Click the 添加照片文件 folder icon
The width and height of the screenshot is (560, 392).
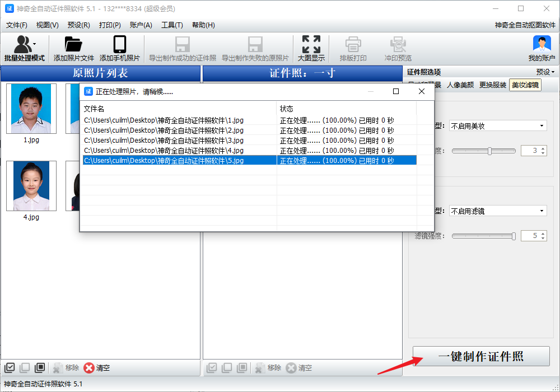[73, 44]
